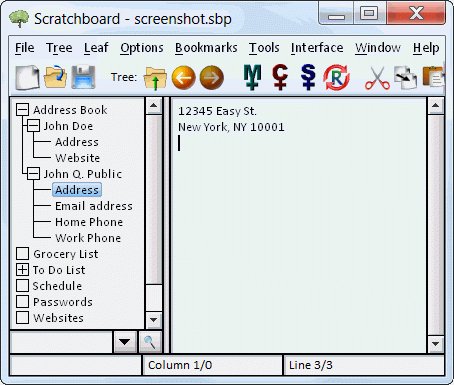Image resolution: width=454 pixels, height=385 pixels.
Task: Click the red C symbol icon
Action: (280, 77)
